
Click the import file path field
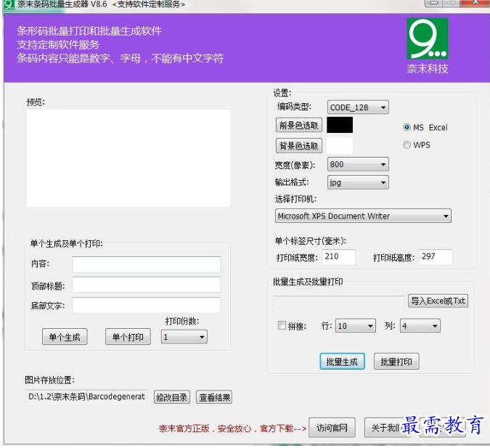[x=338, y=304]
